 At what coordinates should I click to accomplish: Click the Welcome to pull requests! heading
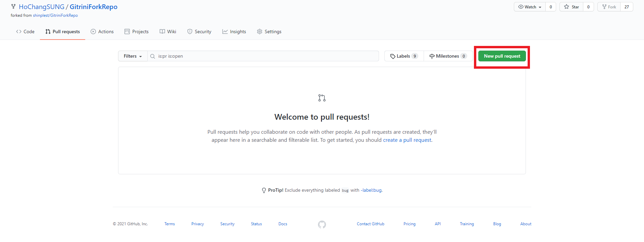click(322, 117)
